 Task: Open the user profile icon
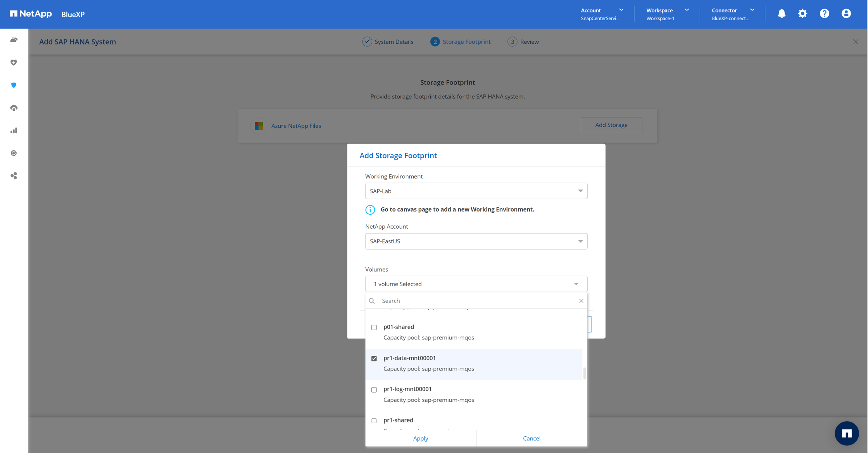click(x=846, y=14)
